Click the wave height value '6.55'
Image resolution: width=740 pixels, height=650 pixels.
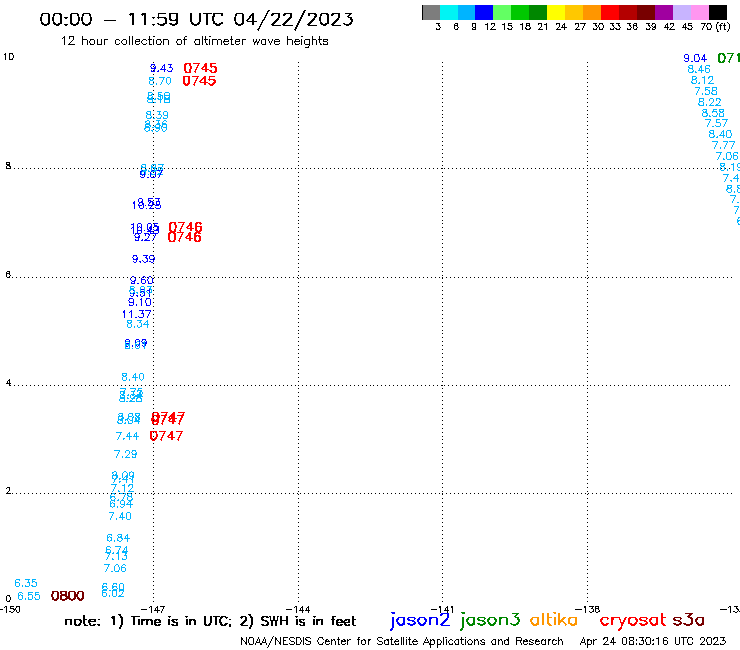pos(29,597)
